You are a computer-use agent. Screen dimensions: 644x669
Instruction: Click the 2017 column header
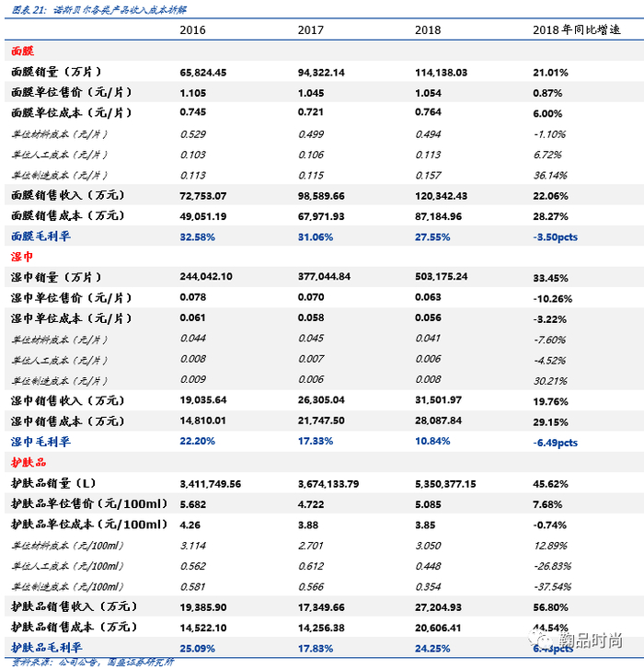pos(310,29)
